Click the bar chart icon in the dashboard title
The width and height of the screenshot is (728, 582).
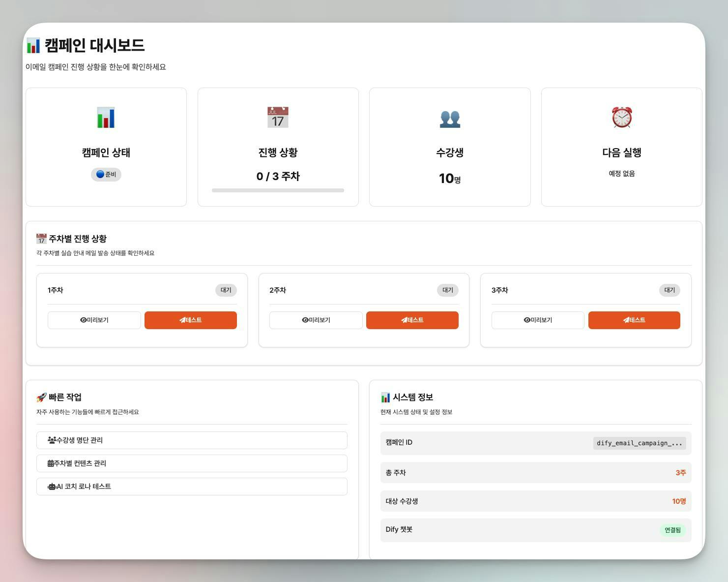click(33, 46)
